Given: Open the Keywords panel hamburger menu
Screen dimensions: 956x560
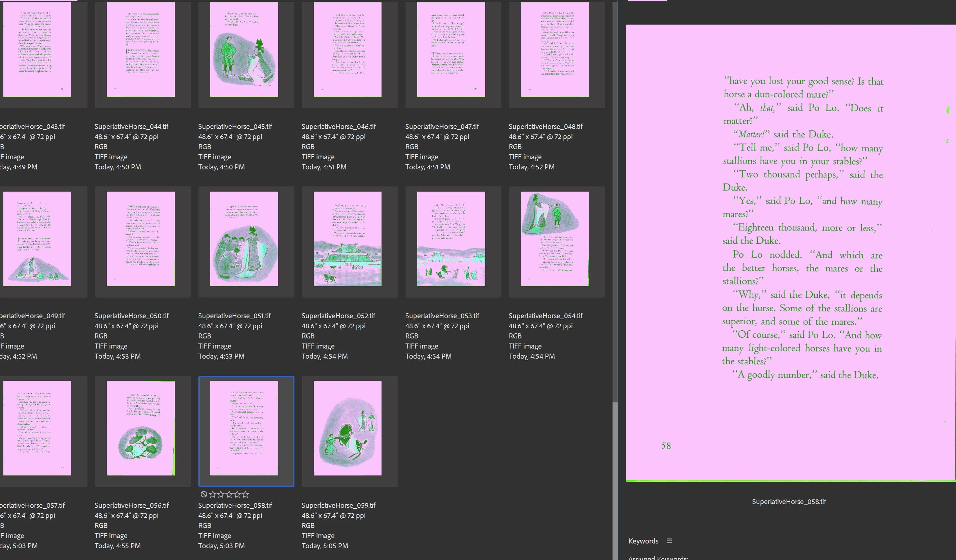Looking at the screenshot, I should [x=669, y=541].
